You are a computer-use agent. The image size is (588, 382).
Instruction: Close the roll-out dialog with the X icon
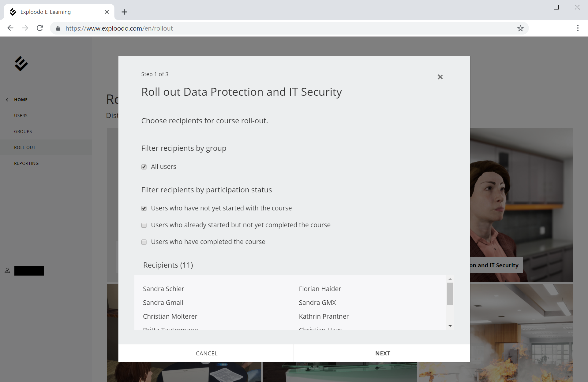click(x=440, y=77)
